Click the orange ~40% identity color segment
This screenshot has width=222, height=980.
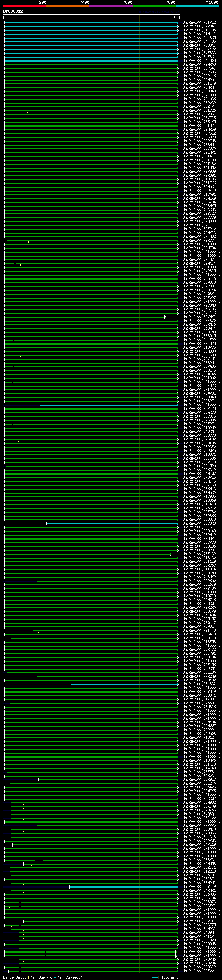tap(68, 6)
